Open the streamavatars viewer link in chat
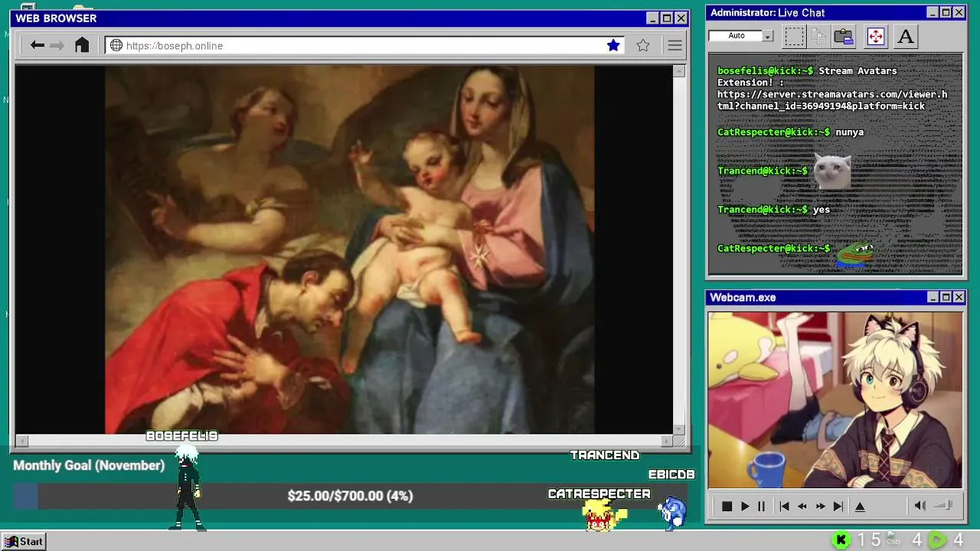Viewport: 980px width, 551px height. 832,100
